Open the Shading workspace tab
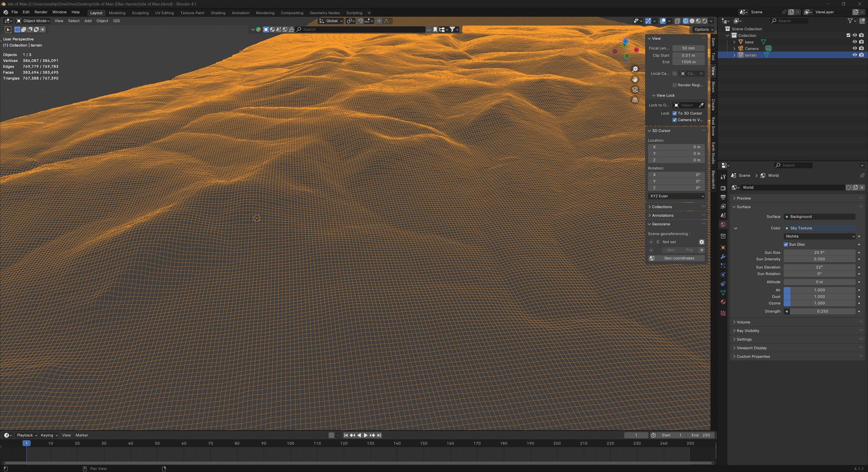 pos(218,13)
